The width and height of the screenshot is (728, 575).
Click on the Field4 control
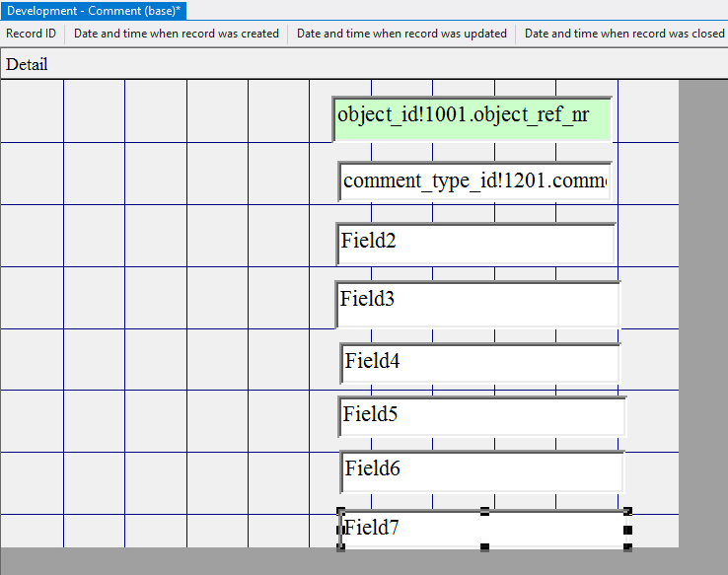(x=479, y=363)
